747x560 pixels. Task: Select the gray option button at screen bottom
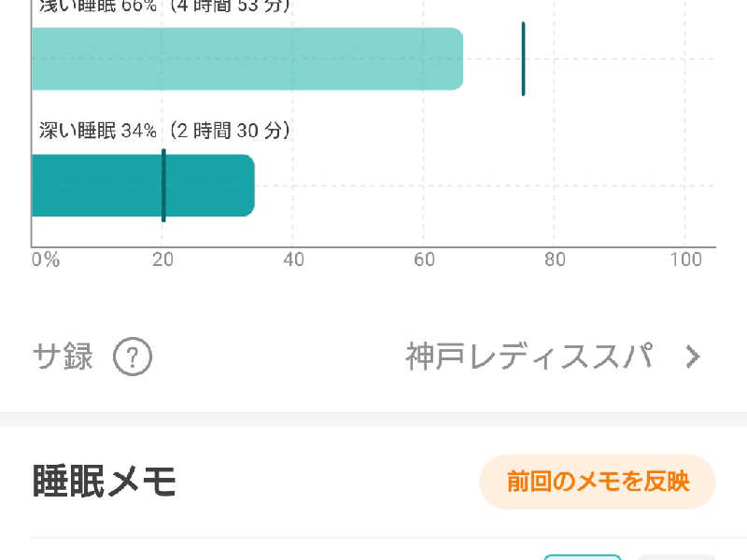click(x=676, y=557)
